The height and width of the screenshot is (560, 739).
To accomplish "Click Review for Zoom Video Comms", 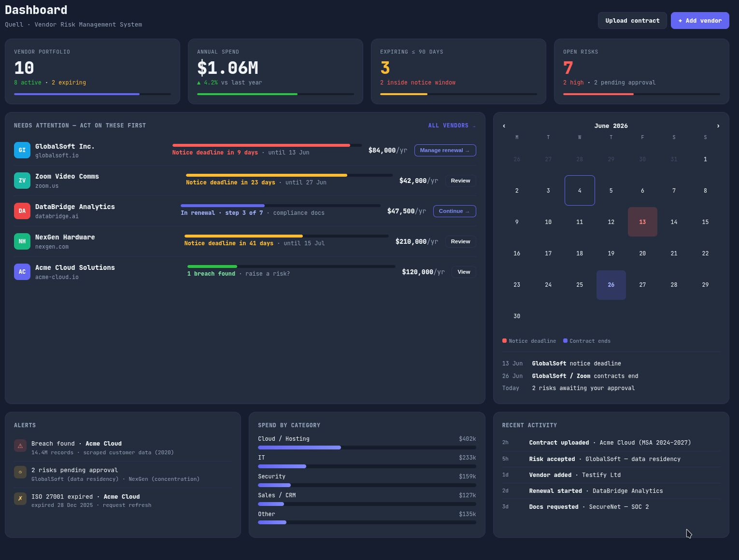I will 460,181.
